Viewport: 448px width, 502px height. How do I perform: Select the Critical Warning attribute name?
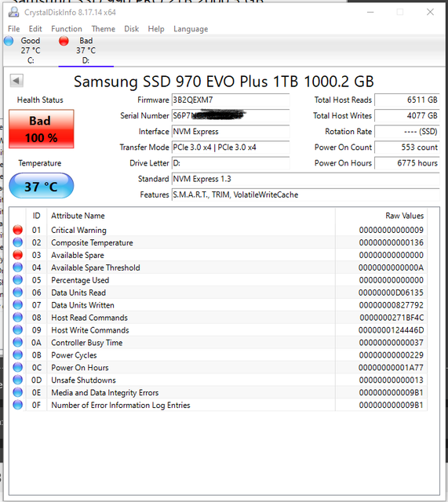78,230
